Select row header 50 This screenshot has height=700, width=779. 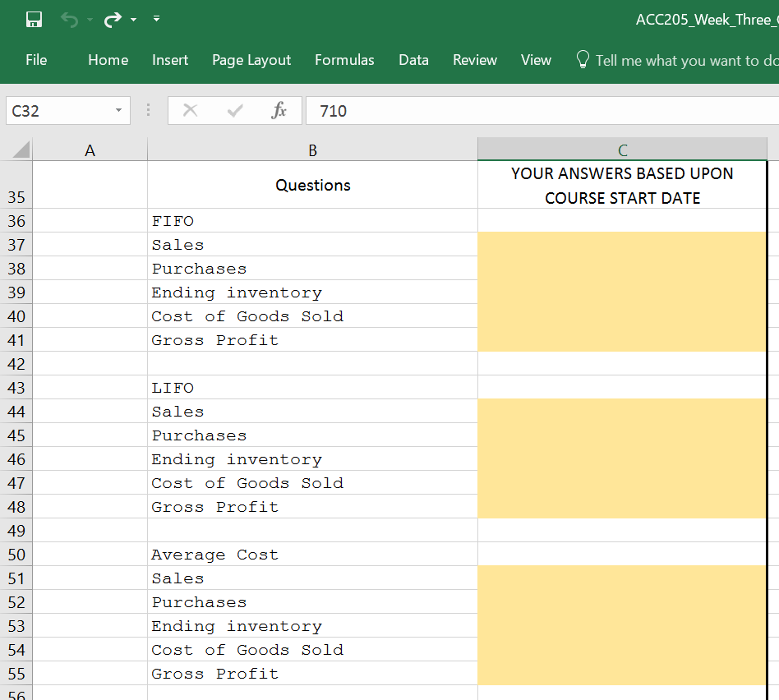(x=16, y=555)
